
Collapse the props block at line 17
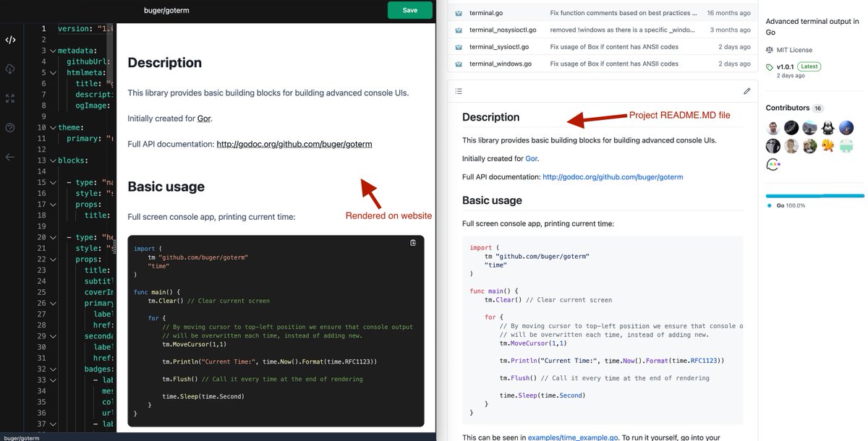[53, 205]
